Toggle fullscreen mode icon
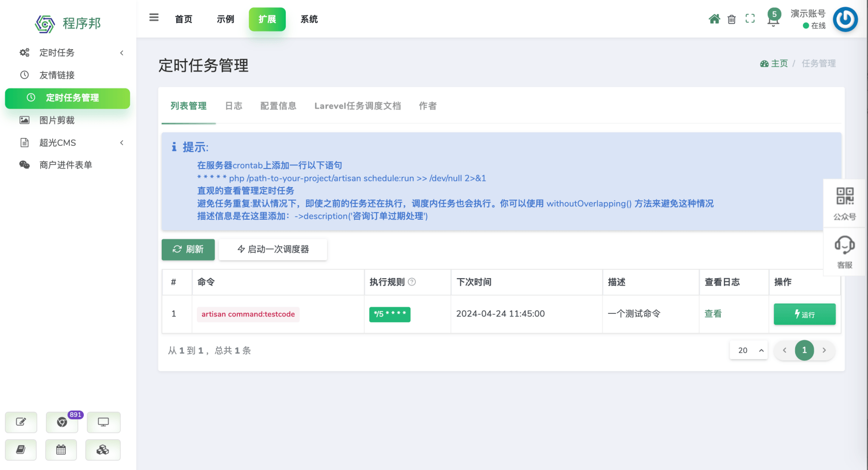The image size is (868, 470). (750, 19)
